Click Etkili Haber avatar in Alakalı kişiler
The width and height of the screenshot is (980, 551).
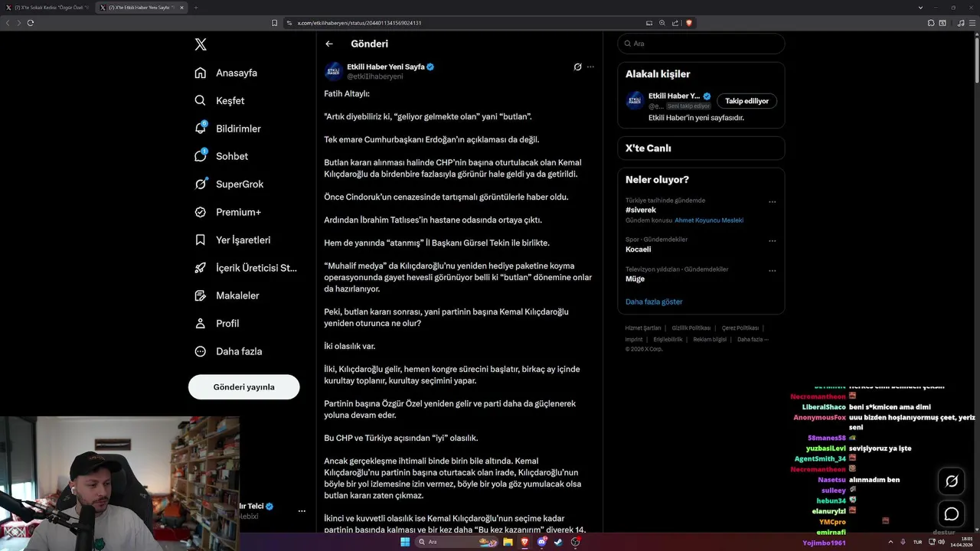(635, 100)
